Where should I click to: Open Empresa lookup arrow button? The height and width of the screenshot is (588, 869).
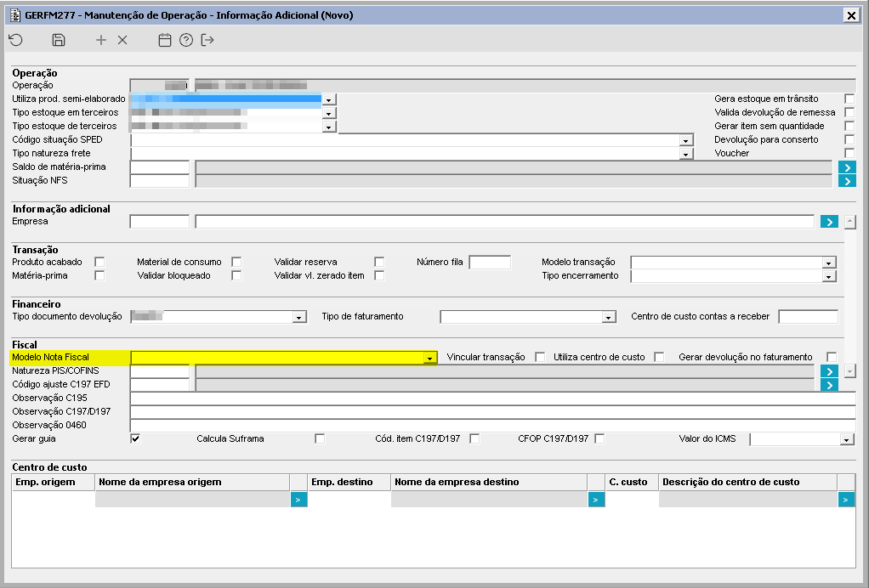pyautogui.click(x=829, y=222)
